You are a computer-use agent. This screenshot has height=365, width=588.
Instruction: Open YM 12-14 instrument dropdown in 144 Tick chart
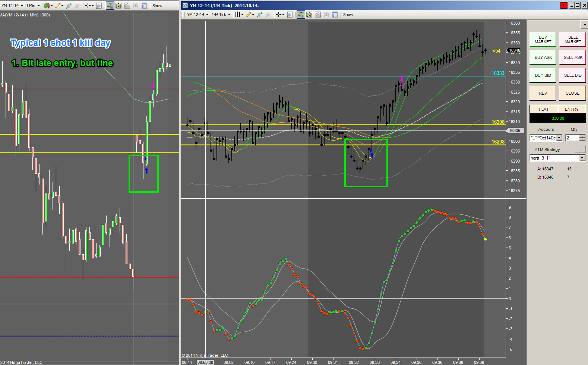197,15
